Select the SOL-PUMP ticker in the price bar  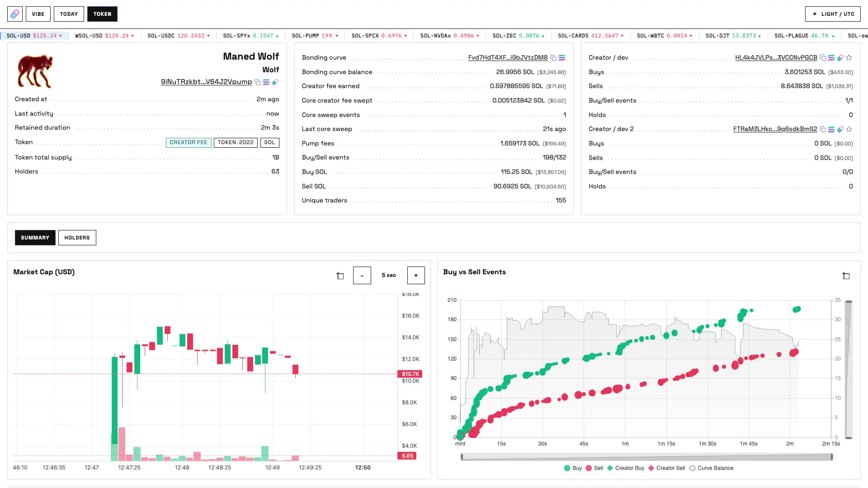coord(315,36)
